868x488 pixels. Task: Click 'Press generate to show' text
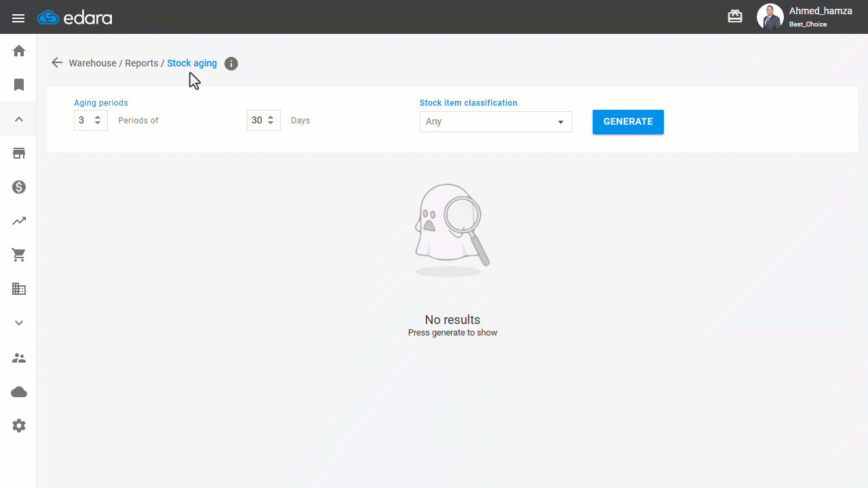tap(452, 333)
